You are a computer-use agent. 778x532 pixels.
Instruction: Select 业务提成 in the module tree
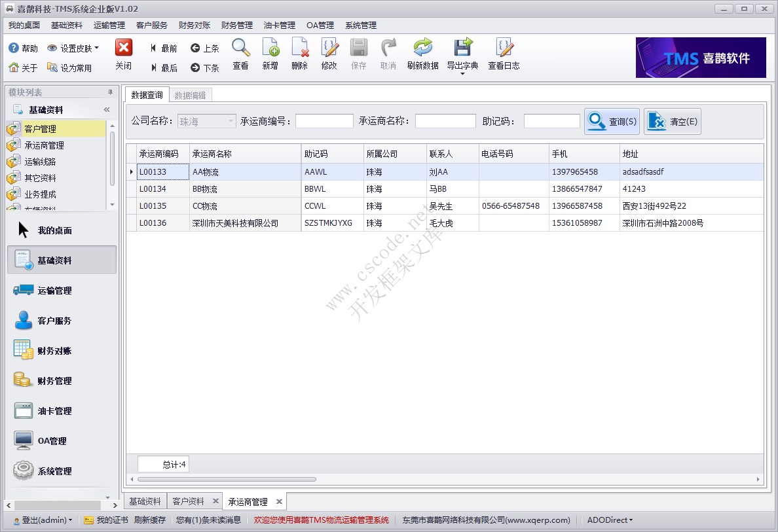56,194
